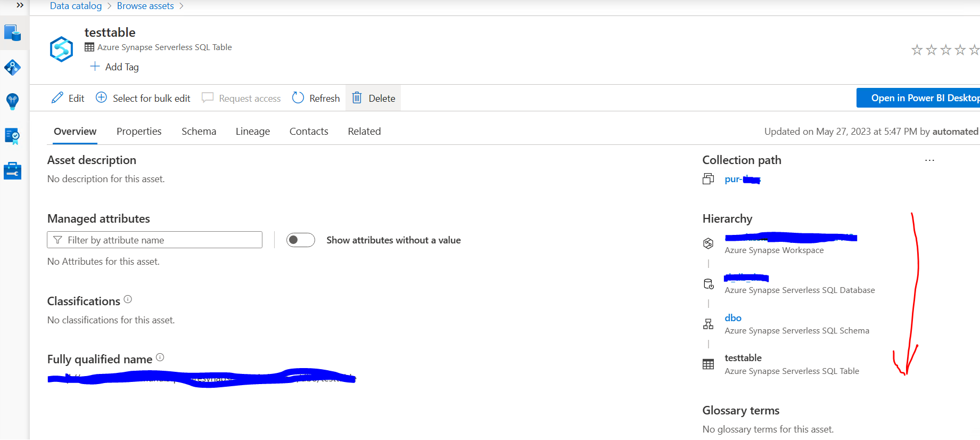
Task: Select the Overview tab
Action: pos(75,132)
